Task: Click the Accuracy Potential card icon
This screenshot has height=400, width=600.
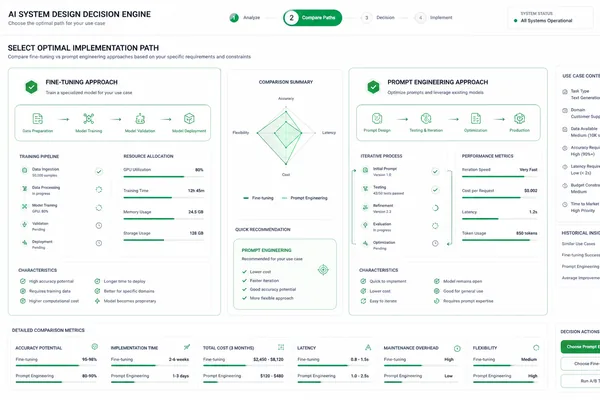Action: (x=95, y=347)
